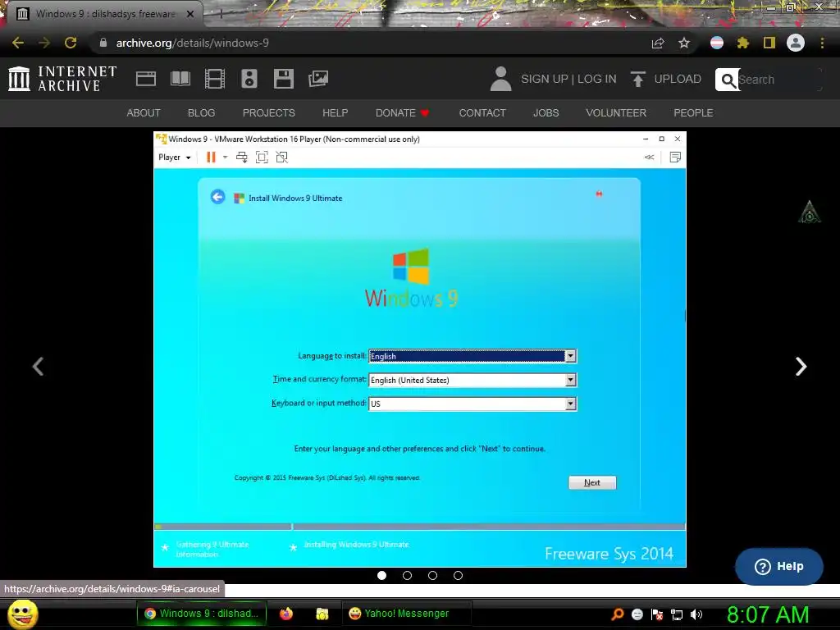Select the third carousel dot
840x630 pixels.
coord(433,575)
